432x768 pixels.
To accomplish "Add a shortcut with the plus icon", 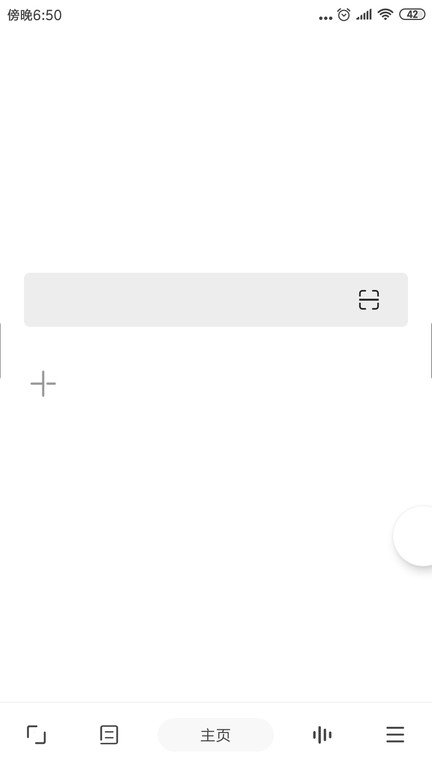I will [x=43, y=384].
